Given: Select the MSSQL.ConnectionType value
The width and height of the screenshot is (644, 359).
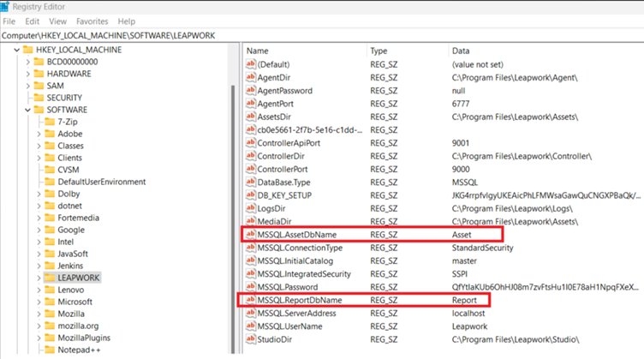Looking at the screenshot, I should (300, 248).
